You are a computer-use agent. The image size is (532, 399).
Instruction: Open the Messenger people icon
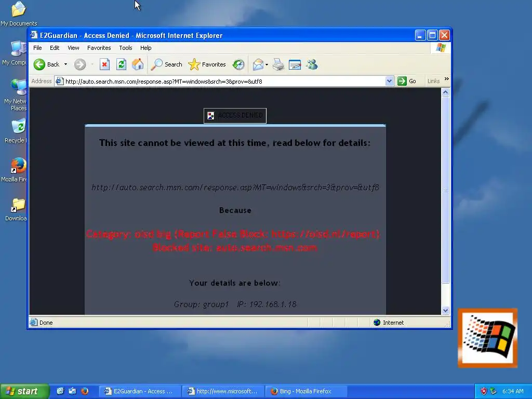point(312,64)
